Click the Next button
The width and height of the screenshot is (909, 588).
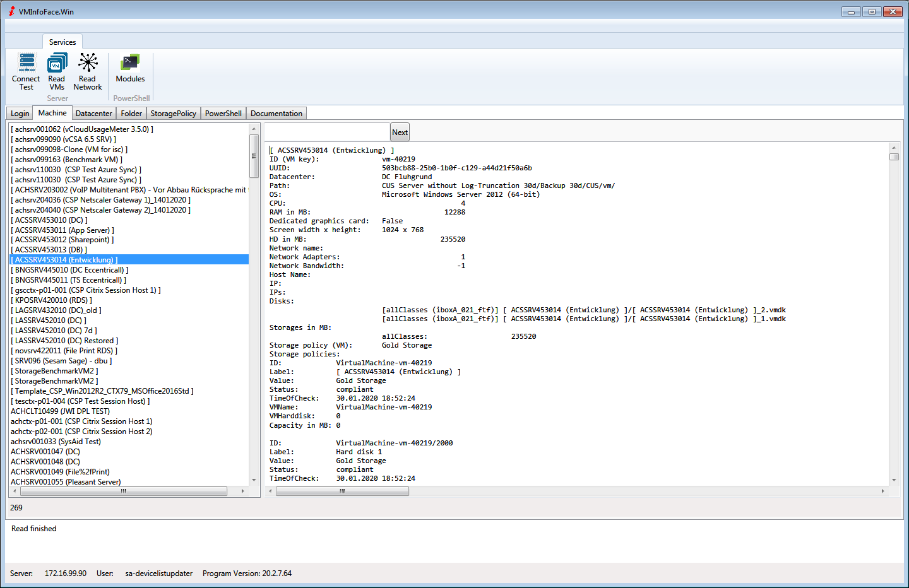click(x=400, y=132)
